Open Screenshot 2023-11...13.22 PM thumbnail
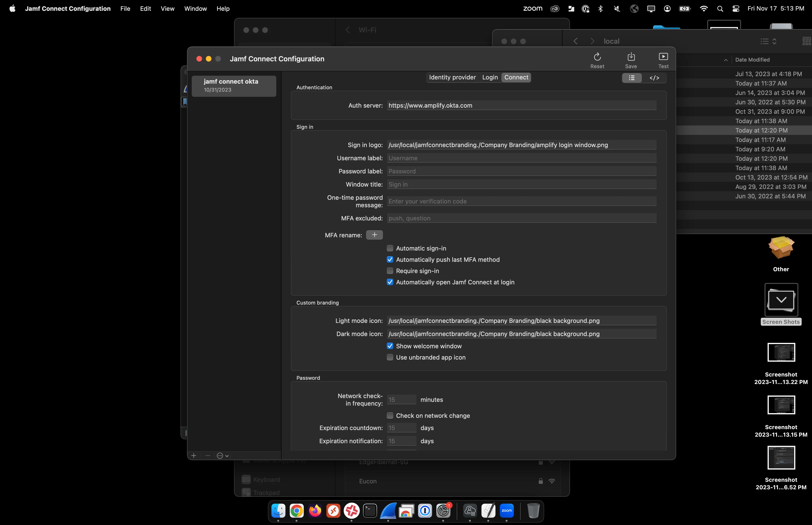Image resolution: width=812 pixels, height=525 pixels. [x=781, y=352]
